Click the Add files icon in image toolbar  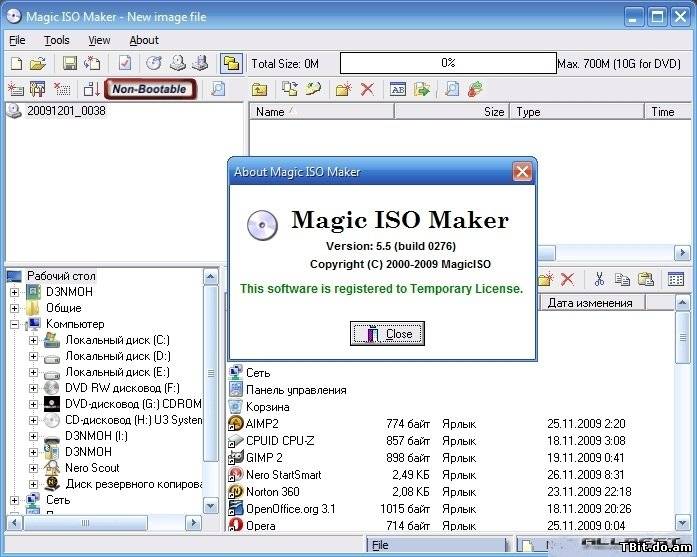(x=290, y=89)
